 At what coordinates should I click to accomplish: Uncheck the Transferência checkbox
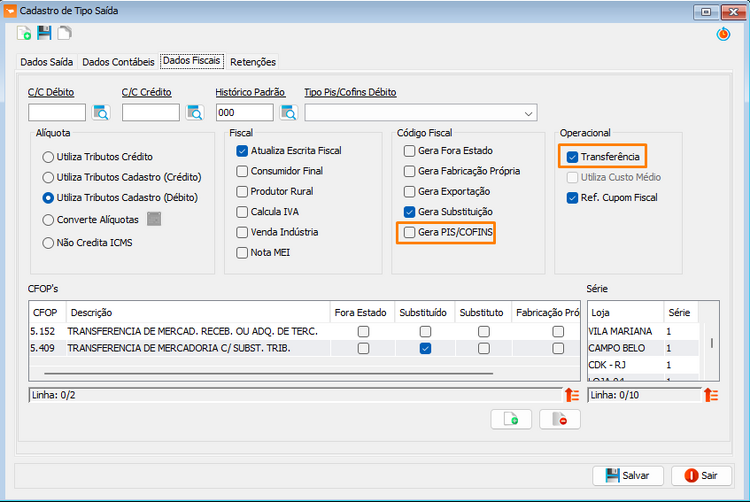[x=572, y=157]
